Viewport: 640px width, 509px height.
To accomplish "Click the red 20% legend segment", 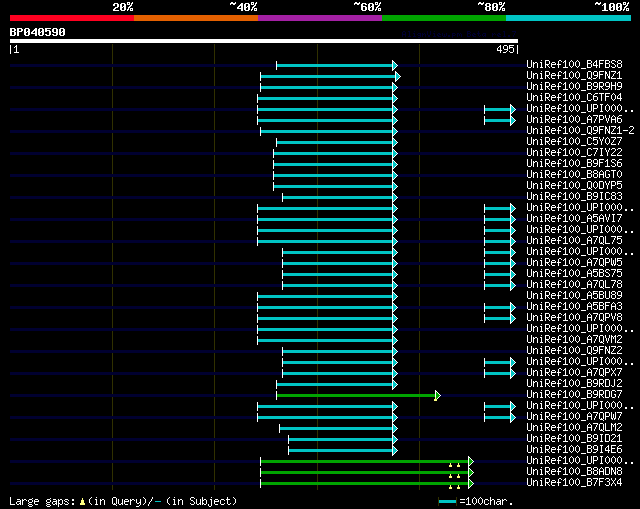I will [x=72, y=18].
